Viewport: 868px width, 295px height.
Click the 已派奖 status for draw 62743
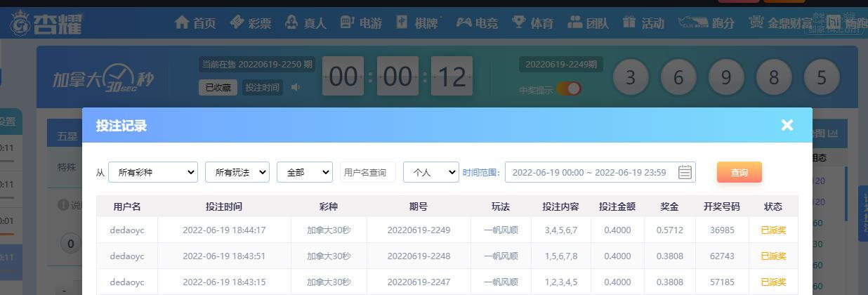coord(773,256)
